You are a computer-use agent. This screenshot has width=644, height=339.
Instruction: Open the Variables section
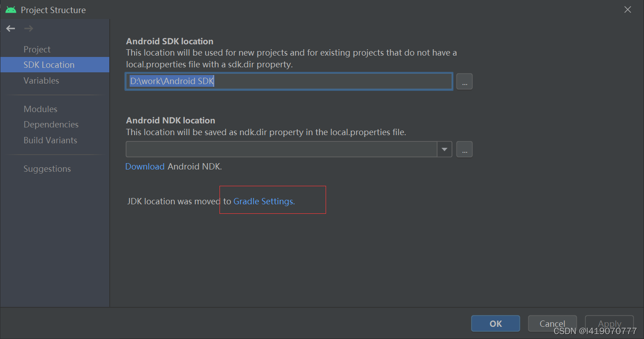[x=41, y=80]
